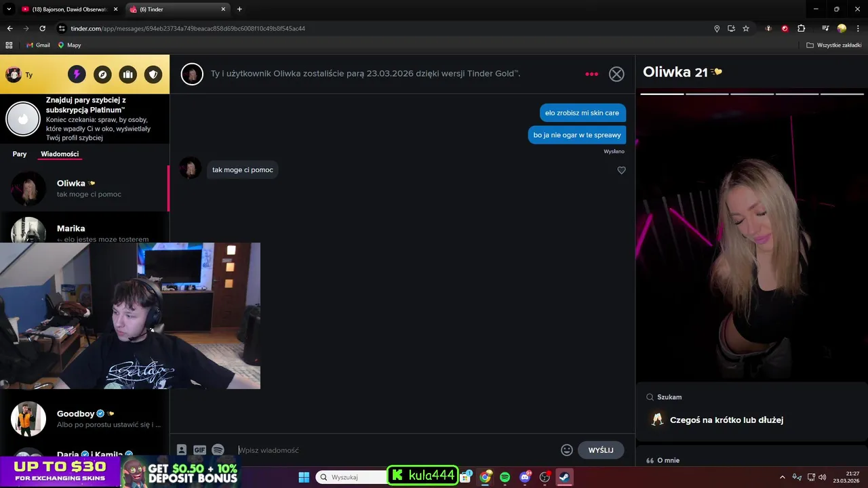The width and height of the screenshot is (868, 488).
Task: Open the Windows Start menu
Action: coord(304,477)
